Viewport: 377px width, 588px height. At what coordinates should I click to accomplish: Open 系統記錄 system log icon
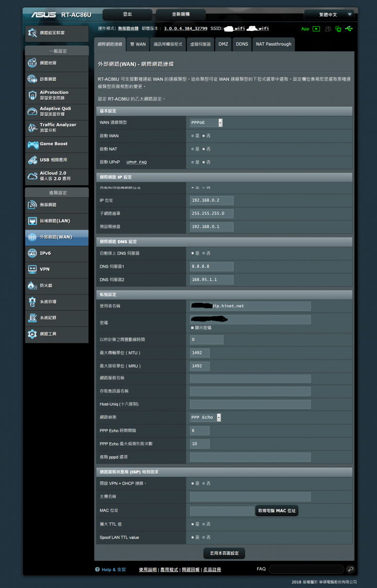pos(32,318)
